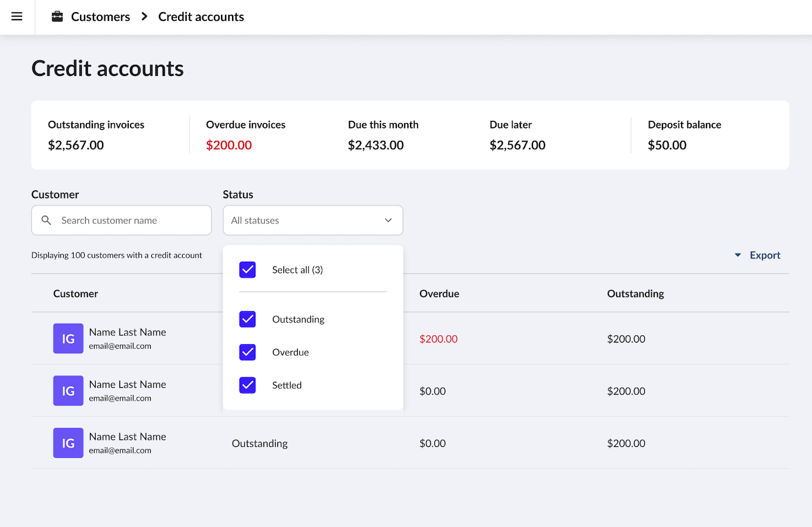Open the All statuses dropdown

pos(313,221)
